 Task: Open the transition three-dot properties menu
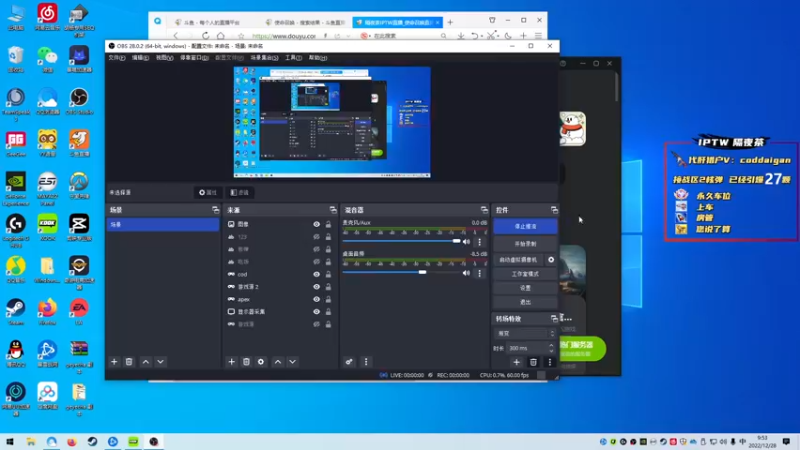pos(549,362)
